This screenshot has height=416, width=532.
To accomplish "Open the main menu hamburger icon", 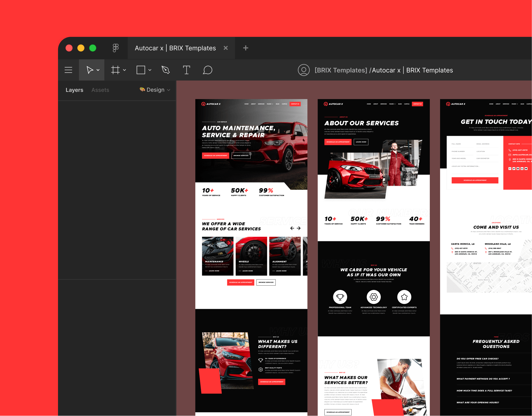I will pyautogui.click(x=68, y=70).
